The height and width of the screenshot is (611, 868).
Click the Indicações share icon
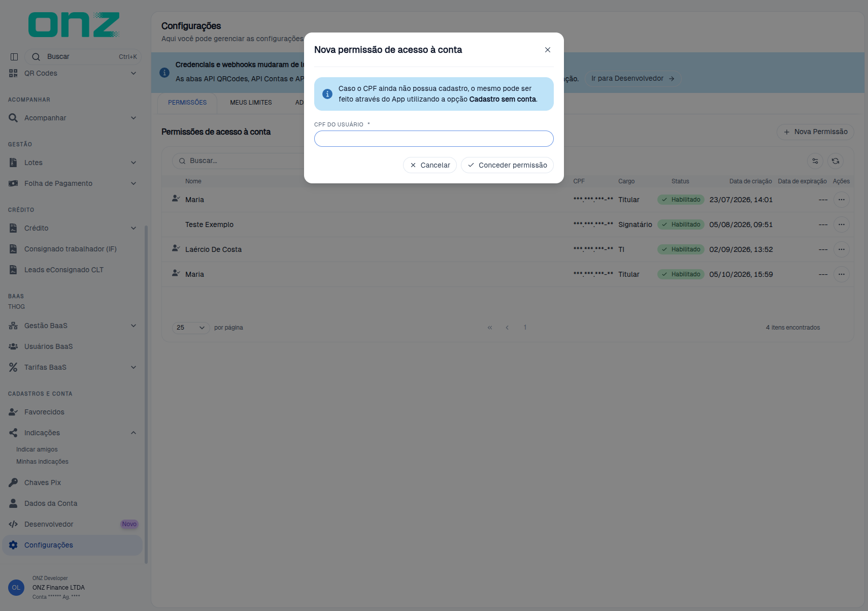tap(13, 433)
